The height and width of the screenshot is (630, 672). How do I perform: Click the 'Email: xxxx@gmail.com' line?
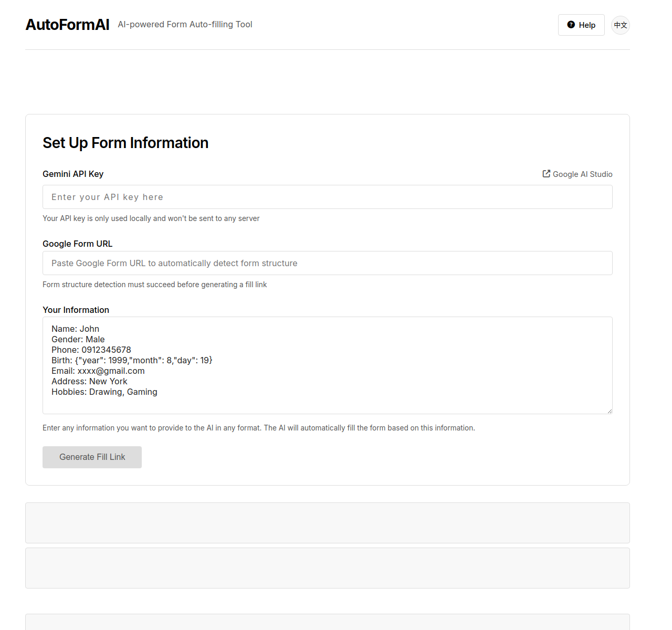pos(98,371)
